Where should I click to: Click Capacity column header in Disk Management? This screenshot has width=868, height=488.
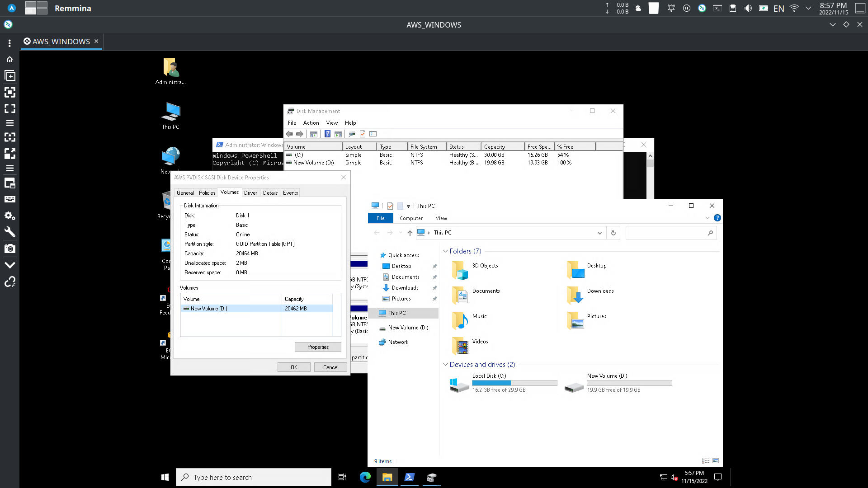pos(503,146)
